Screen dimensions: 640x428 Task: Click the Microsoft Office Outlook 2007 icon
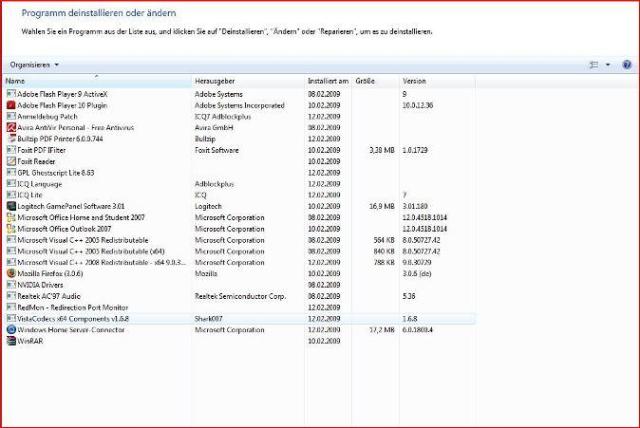point(11,229)
